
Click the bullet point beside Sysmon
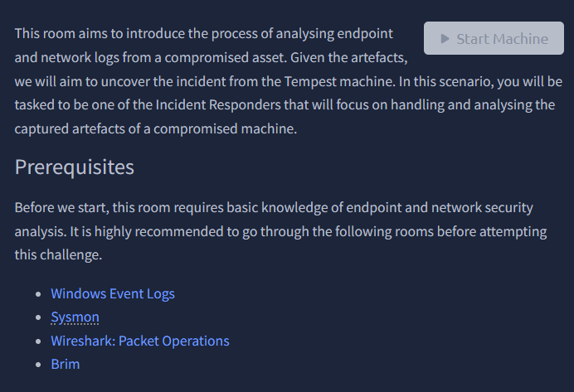(x=38, y=317)
